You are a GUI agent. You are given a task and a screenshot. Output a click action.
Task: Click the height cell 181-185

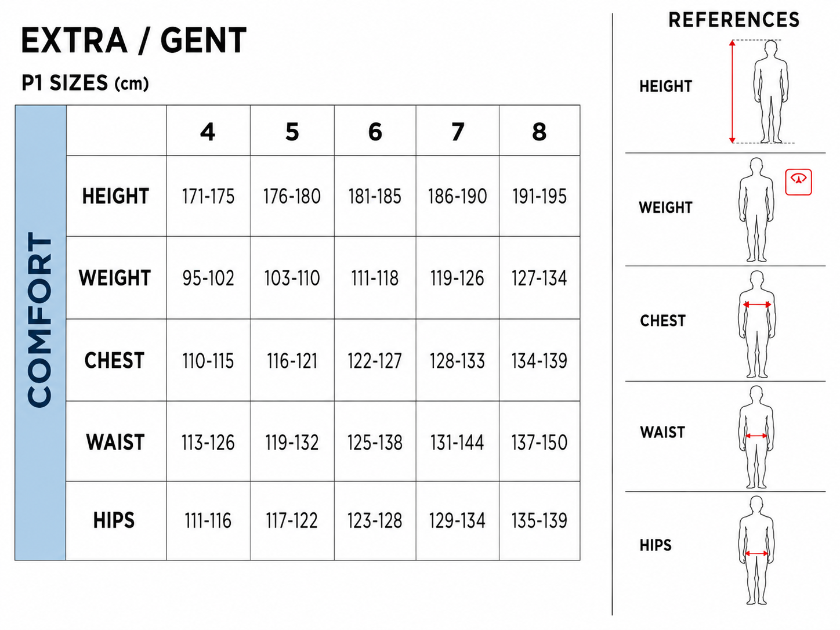375,196
